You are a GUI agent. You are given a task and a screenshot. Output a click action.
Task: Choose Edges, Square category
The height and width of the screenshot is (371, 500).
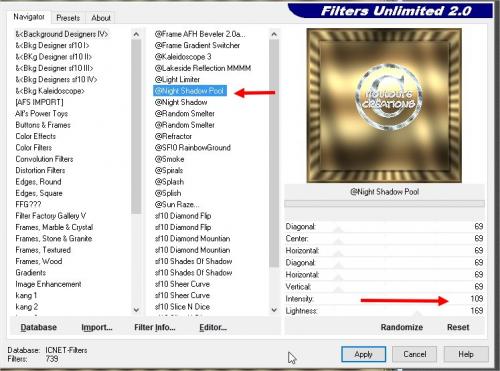pos(39,193)
